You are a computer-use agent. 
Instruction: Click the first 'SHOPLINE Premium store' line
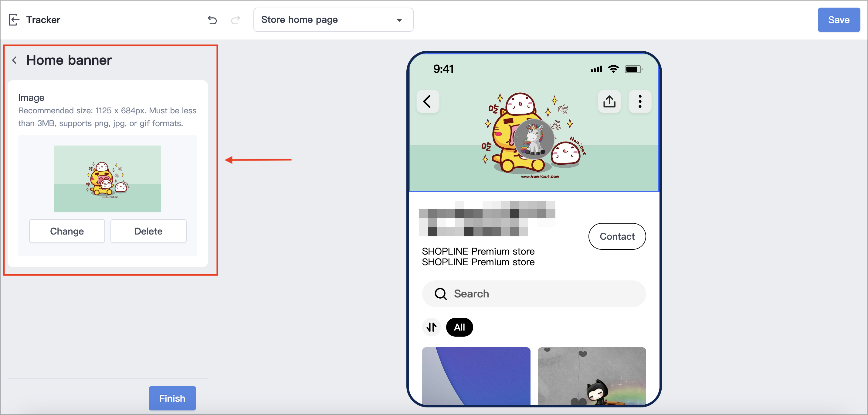point(478,251)
